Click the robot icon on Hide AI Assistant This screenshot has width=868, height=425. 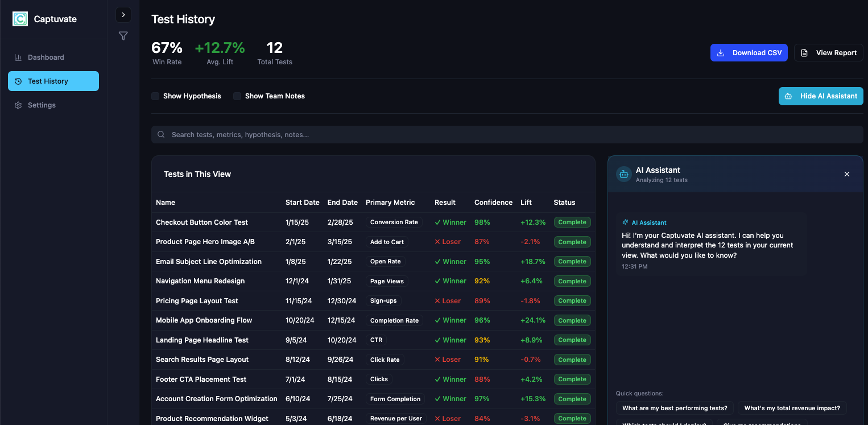[x=788, y=96]
